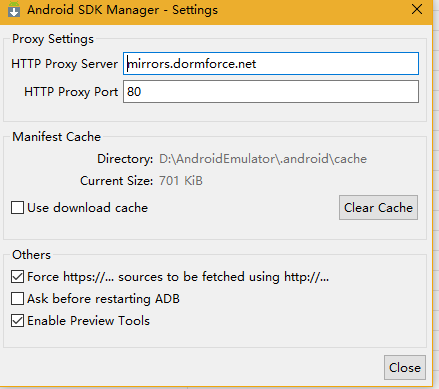Click the Directory: label
Viewport: 439px width, 389px height.
125,159
